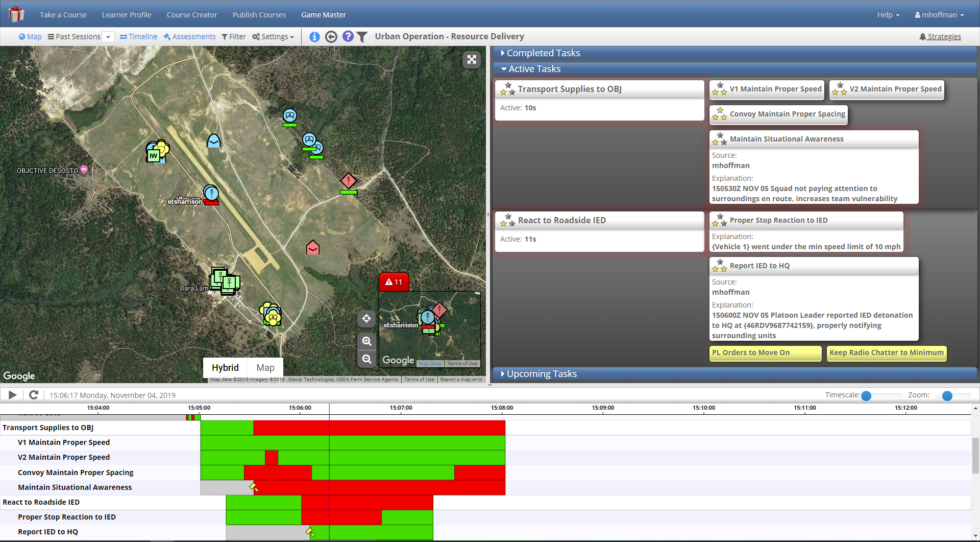This screenshot has height=542, width=980.
Task: Open the mhoffman user menu
Action: 939,15
